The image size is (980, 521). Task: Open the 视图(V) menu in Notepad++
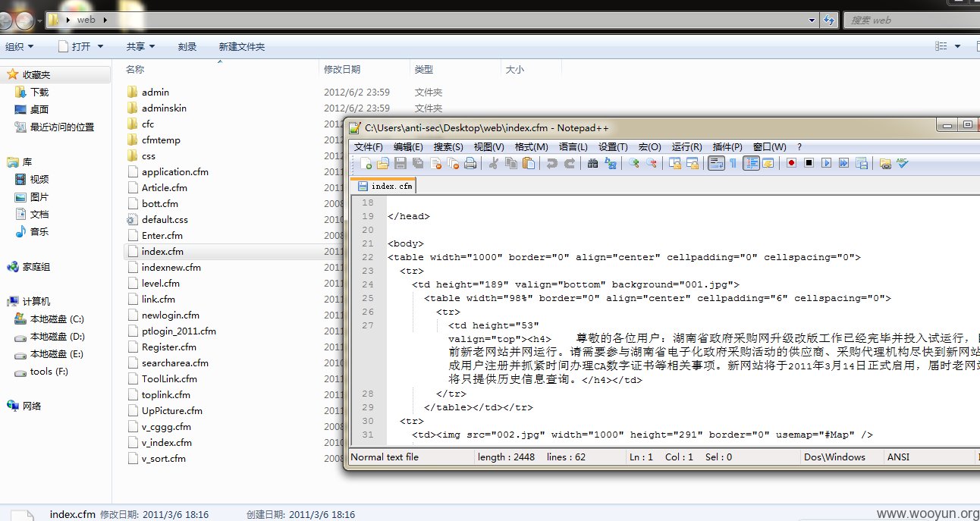489,147
